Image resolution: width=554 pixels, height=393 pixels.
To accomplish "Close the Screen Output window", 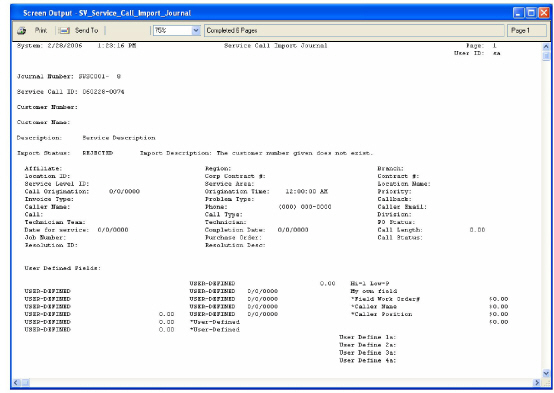I will 543,13.
